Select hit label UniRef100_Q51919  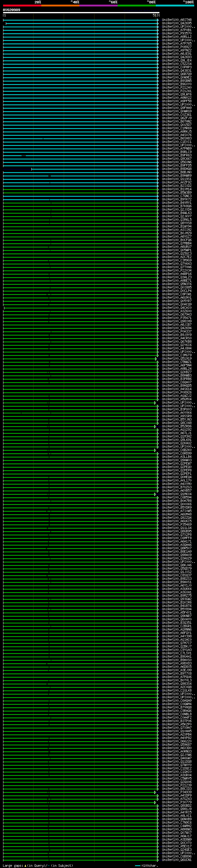(177, 358)
